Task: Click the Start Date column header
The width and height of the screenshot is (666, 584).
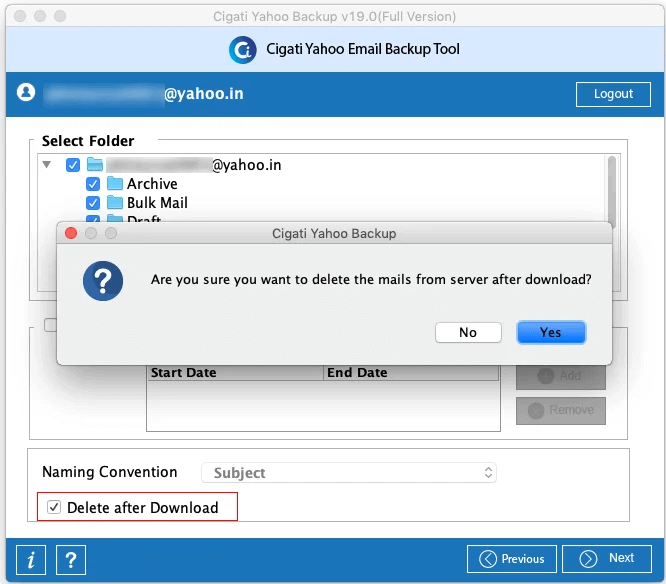Action: click(235, 372)
